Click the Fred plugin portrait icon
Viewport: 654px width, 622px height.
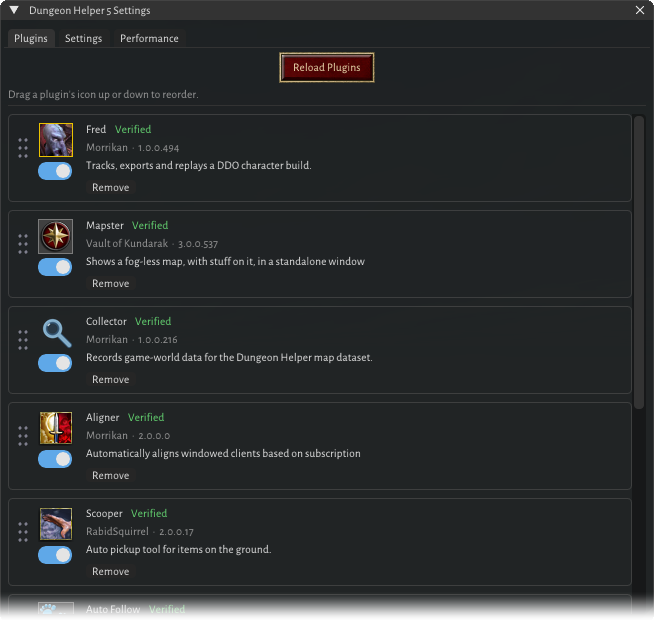click(56, 140)
